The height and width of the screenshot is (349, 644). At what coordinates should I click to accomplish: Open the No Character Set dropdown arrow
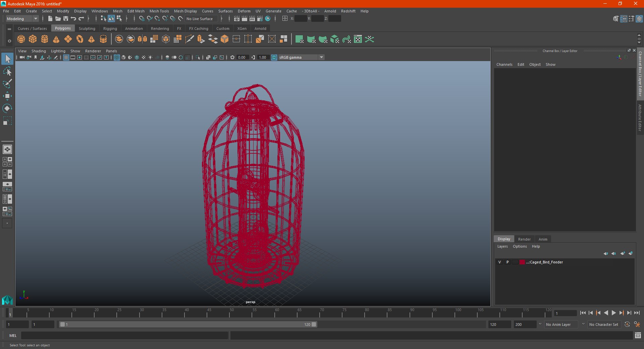(x=583, y=325)
